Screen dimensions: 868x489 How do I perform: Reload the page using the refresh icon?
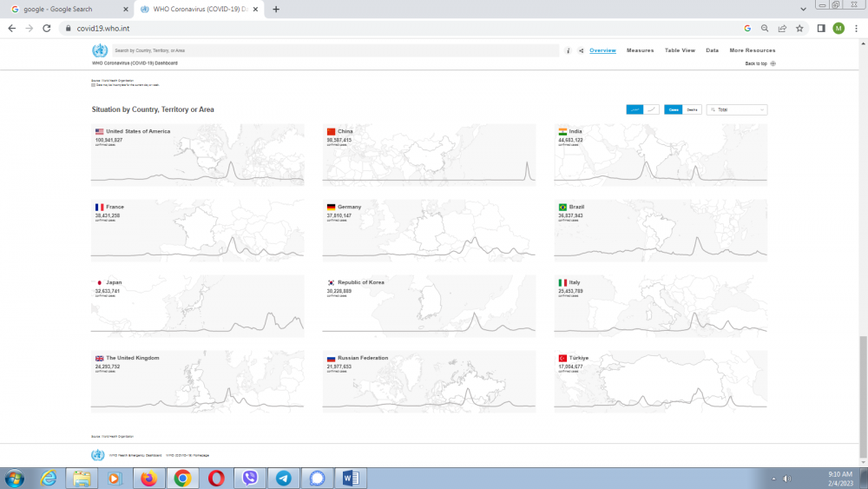(49, 28)
